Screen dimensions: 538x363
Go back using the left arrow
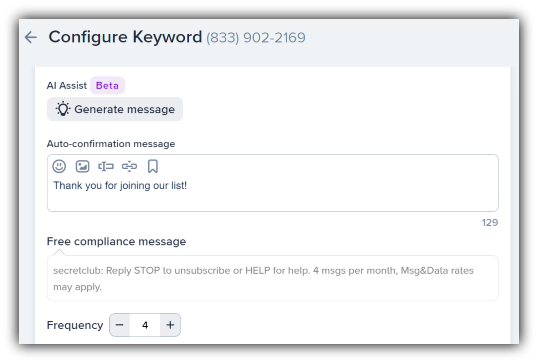tap(31, 37)
